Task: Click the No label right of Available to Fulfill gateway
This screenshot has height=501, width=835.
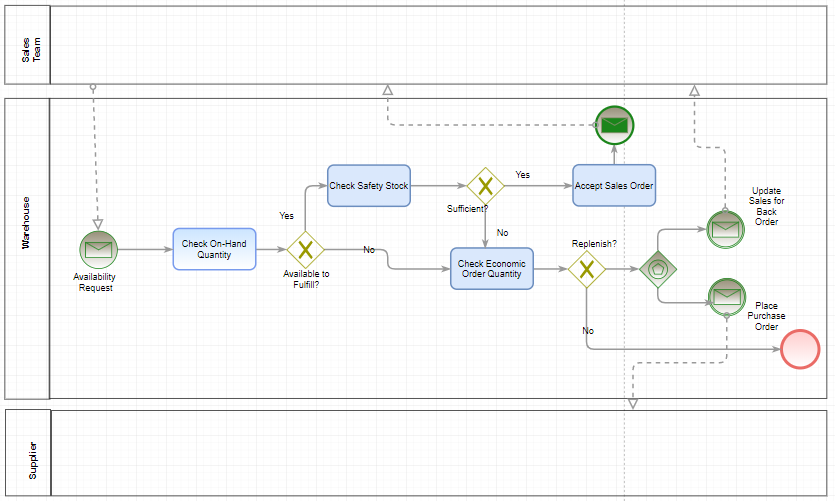Action: pyautogui.click(x=369, y=250)
